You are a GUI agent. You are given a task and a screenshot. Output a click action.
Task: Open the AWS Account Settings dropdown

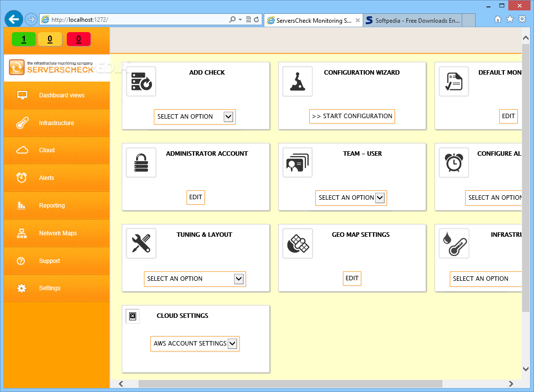195,344
